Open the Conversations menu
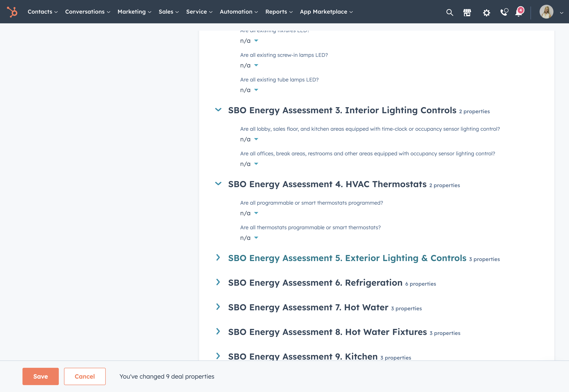 click(88, 12)
